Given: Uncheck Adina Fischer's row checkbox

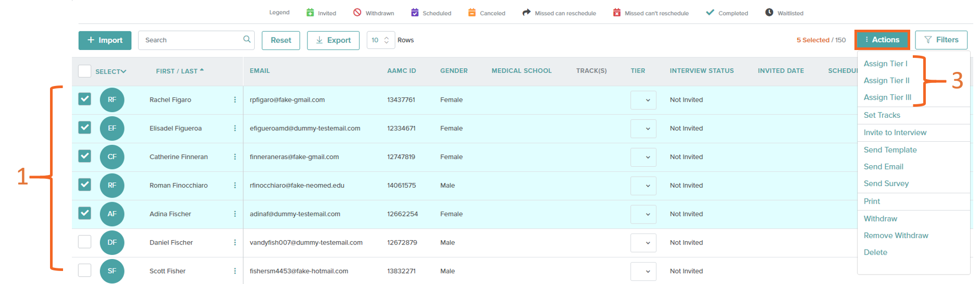Looking at the screenshot, I should click(x=84, y=214).
